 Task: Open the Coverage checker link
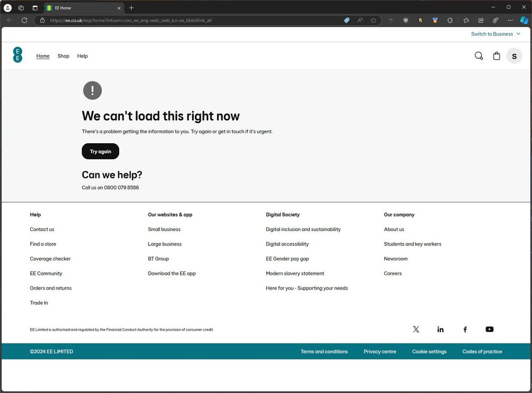click(50, 259)
